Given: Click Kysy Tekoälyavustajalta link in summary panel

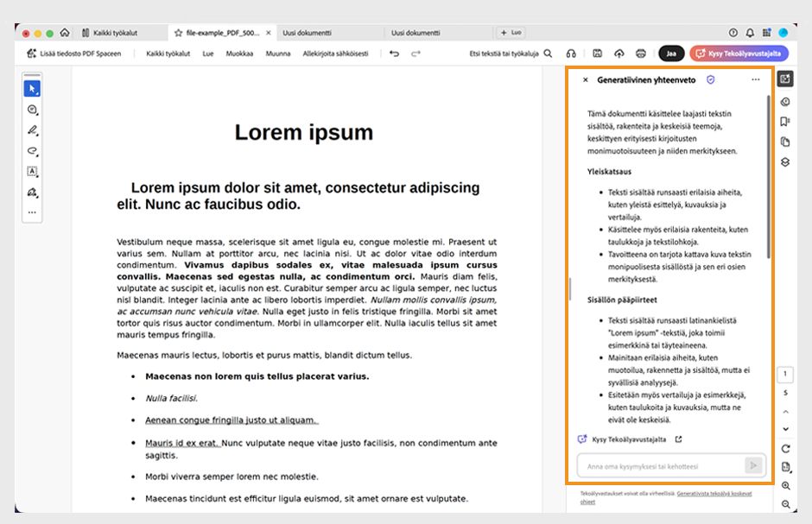Looking at the screenshot, I should (629, 439).
